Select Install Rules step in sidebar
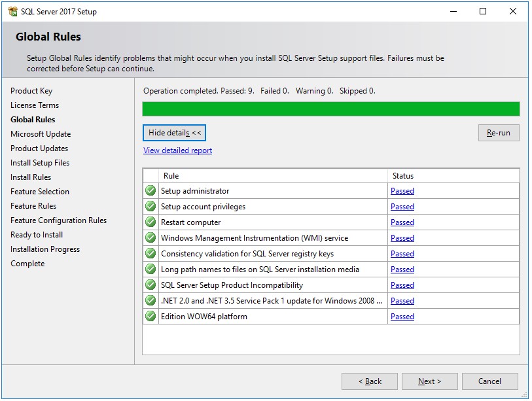The width and height of the screenshot is (532, 401). [x=31, y=177]
